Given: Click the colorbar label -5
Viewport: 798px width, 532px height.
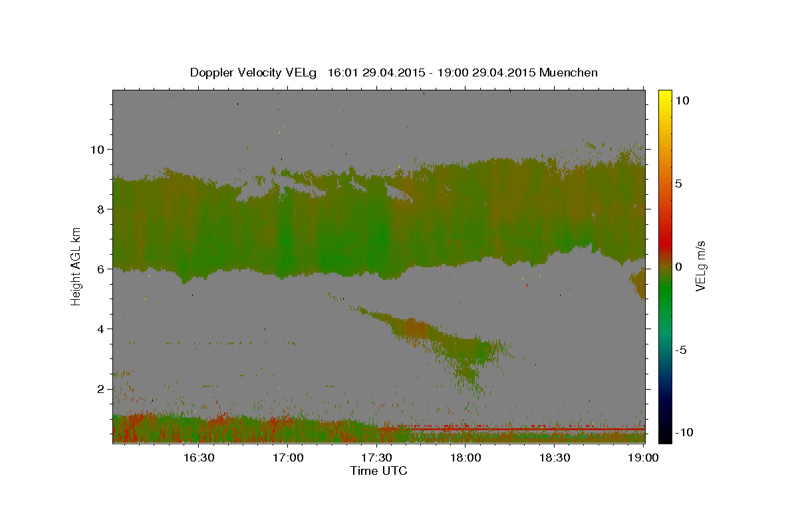Looking at the screenshot, I should click(680, 349).
